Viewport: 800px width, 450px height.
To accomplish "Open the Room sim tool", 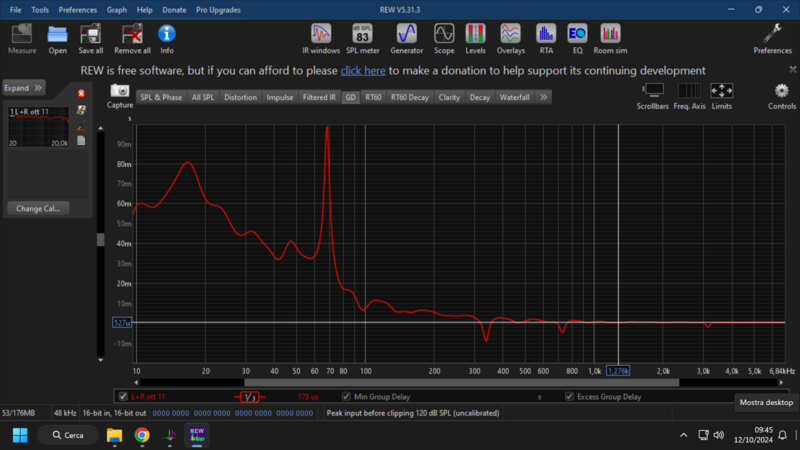I will 609,37.
